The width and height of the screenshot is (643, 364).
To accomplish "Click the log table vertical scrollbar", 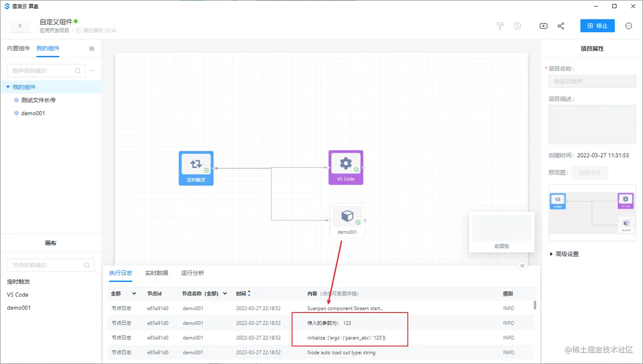I will (x=535, y=305).
